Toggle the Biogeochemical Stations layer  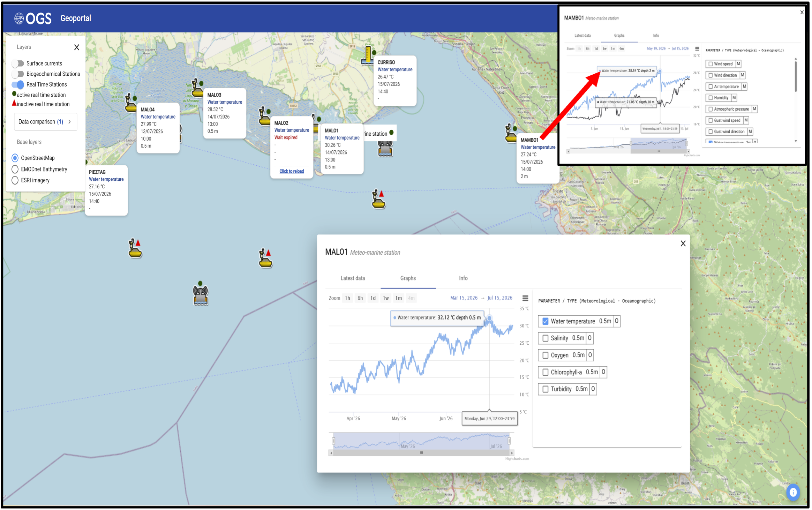pyautogui.click(x=18, y=74)
